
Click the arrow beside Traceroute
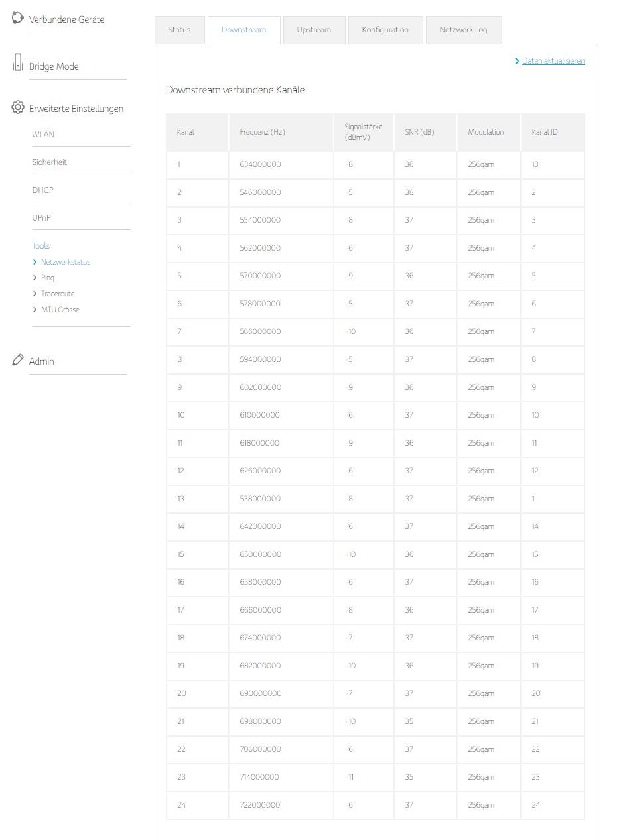coord(35,294)
